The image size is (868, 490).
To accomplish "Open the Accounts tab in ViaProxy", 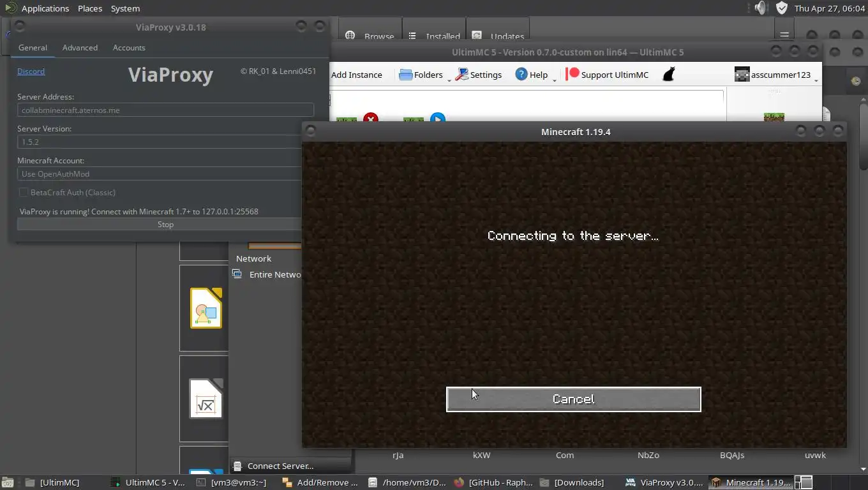I will click(x=129, y=48).
